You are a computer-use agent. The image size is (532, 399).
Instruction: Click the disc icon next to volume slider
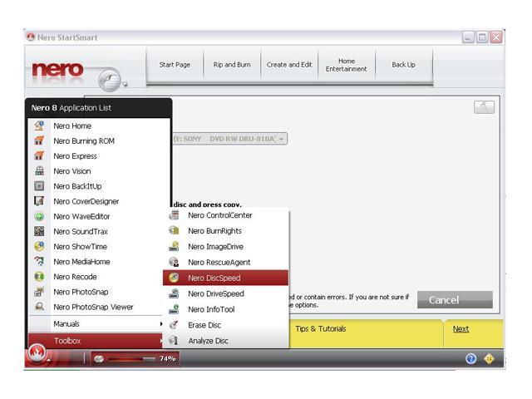click(99, 358)
